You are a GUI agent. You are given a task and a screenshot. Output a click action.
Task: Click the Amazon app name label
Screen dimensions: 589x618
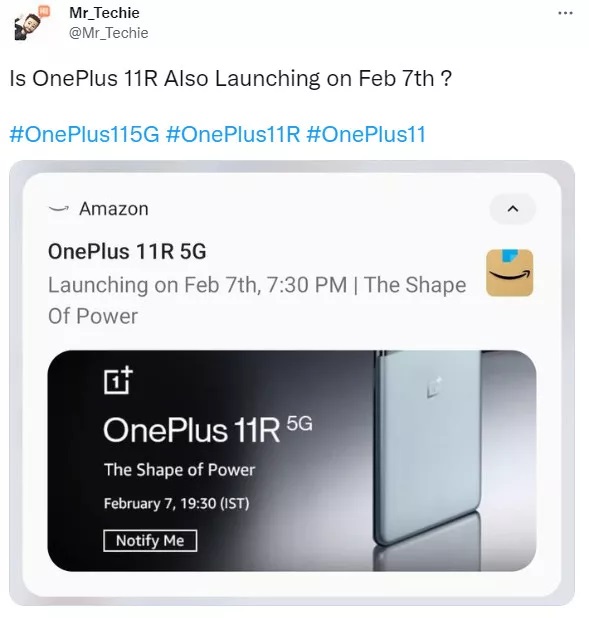(x=114, y=209)
